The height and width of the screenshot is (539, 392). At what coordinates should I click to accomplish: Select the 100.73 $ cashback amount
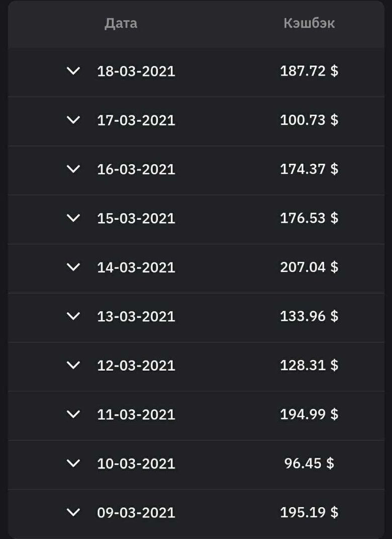[309, 120]
